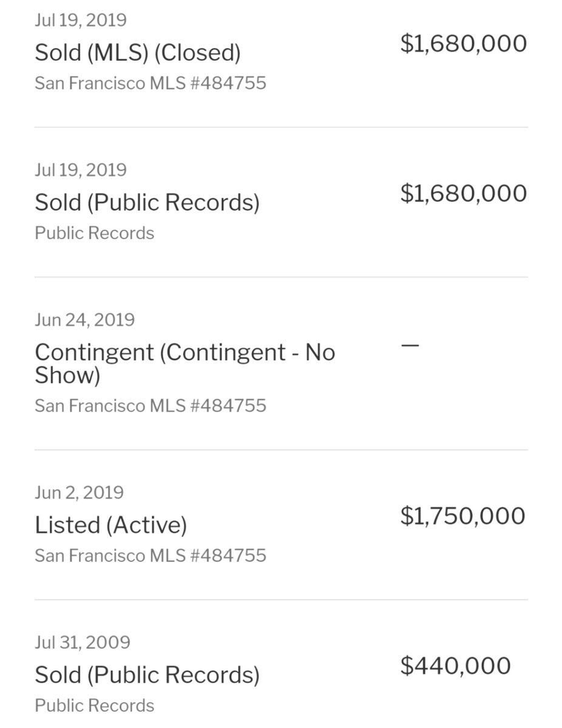Click Public Records source under the 2019 sale
562x728 pixels.
(x=94, y=233)
